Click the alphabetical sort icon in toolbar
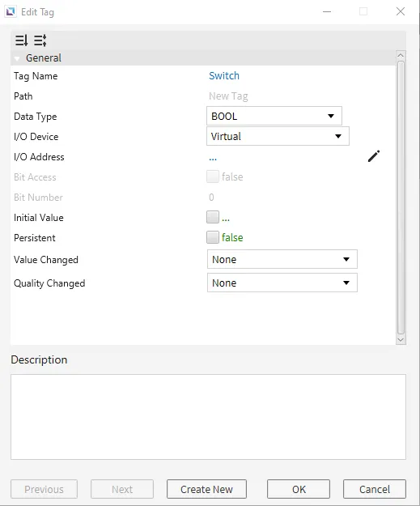The height and width of the screenshot is (506, 420). [40, 40]
